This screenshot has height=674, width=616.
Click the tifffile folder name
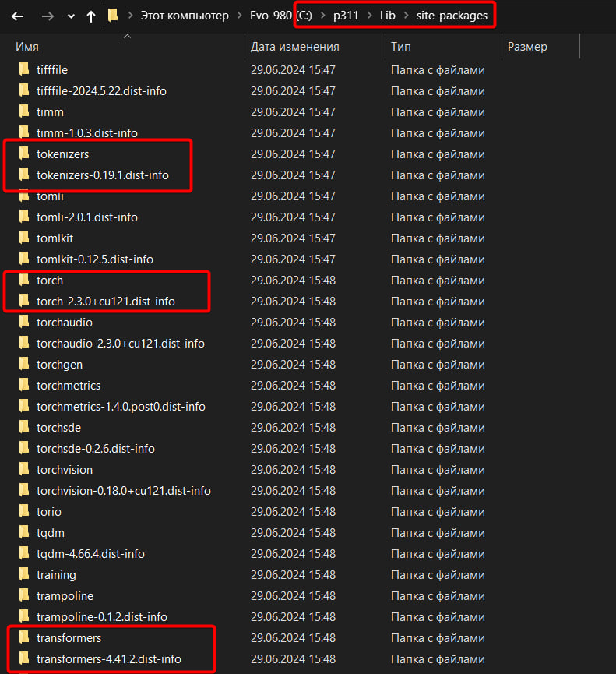(52, 69)
